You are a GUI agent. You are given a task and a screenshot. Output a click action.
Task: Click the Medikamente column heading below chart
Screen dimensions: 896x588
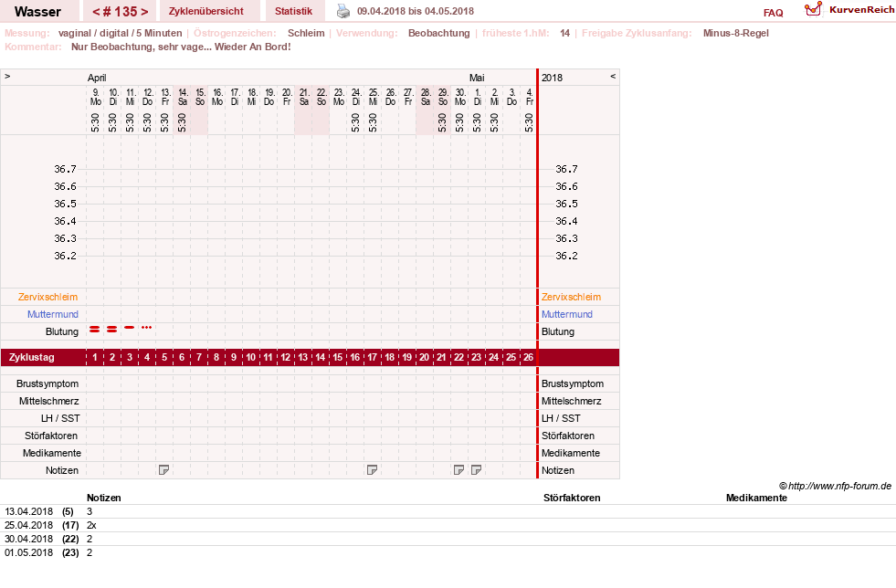[x=756, y=498]
